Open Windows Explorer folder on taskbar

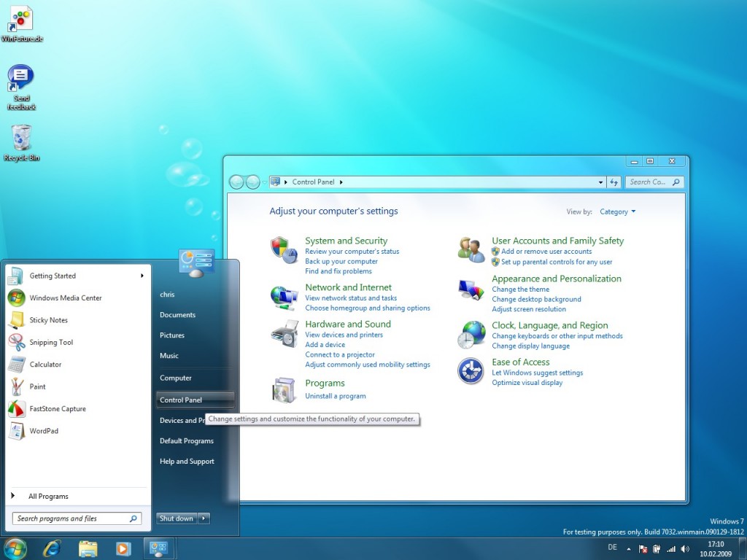[88, 549]
